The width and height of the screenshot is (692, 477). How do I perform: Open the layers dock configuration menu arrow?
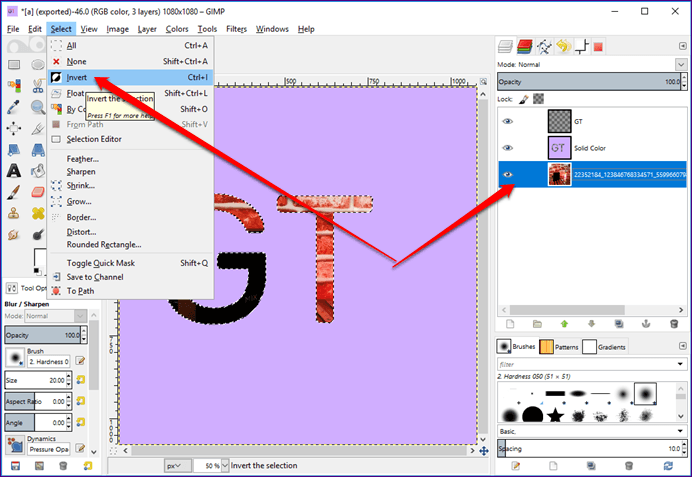682,46
